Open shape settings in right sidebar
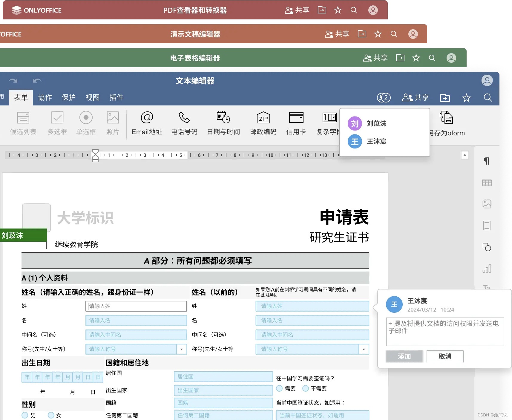The width and height of the screenshot is (512, 420). (487, 247)
